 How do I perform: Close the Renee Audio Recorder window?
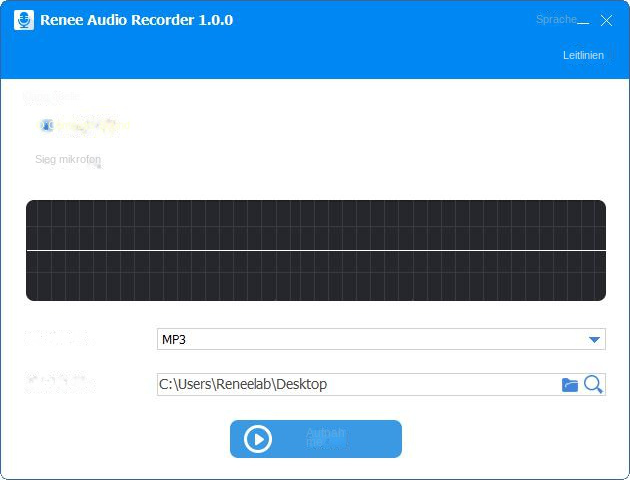606,20
